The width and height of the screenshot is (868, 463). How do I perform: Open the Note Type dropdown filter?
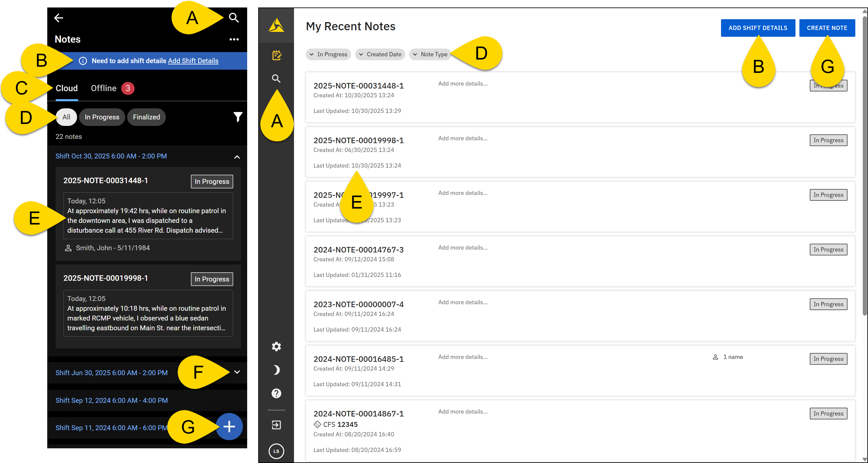(x=430, y=54)
